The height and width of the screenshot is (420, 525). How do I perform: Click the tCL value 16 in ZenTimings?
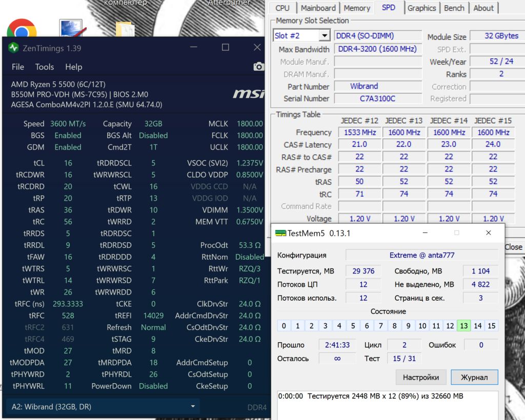[x=68, y=163]
